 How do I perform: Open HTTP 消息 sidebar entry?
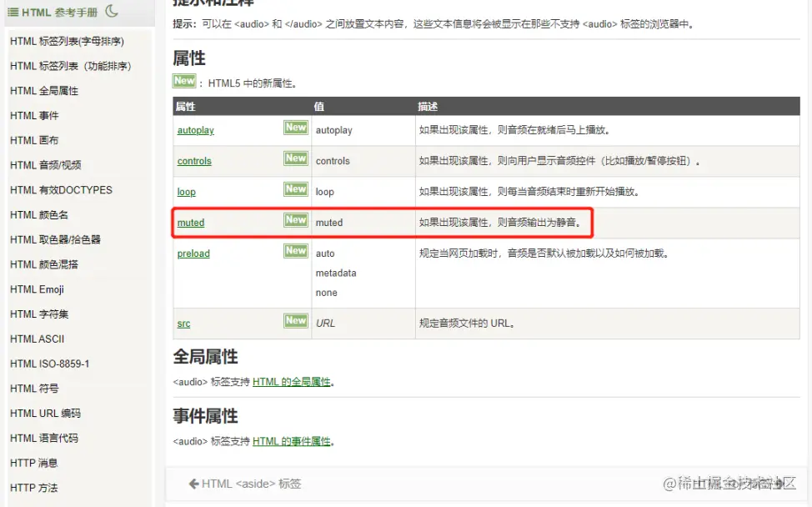[x=33, y=463]
